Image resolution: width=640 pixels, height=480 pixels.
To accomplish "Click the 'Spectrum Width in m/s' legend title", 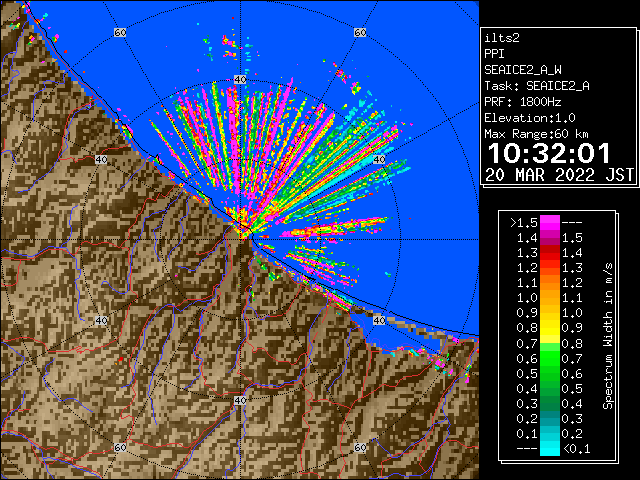I will [x=608, y=336].
